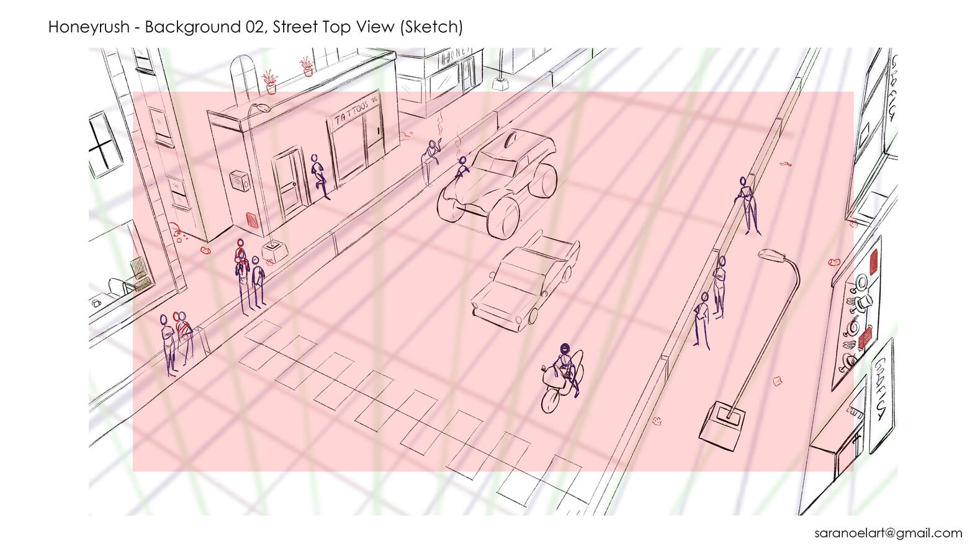Select the motorcycle rider
Viewport: 980px width, 551px height.
pos(564,374)
